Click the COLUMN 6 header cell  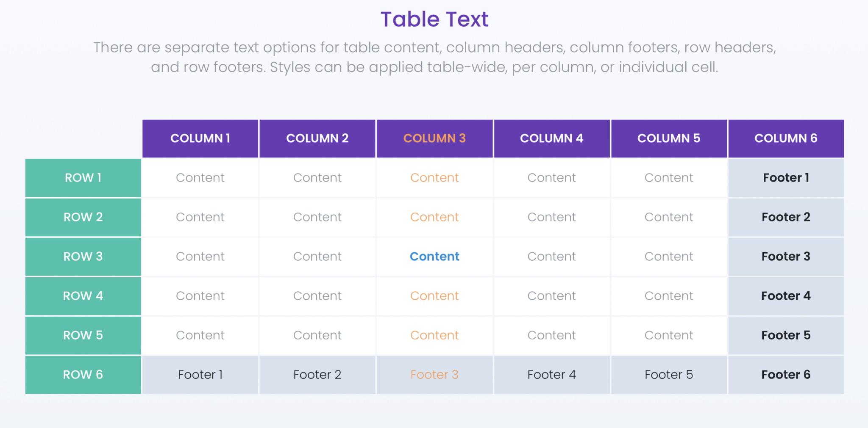coord(786,138)
